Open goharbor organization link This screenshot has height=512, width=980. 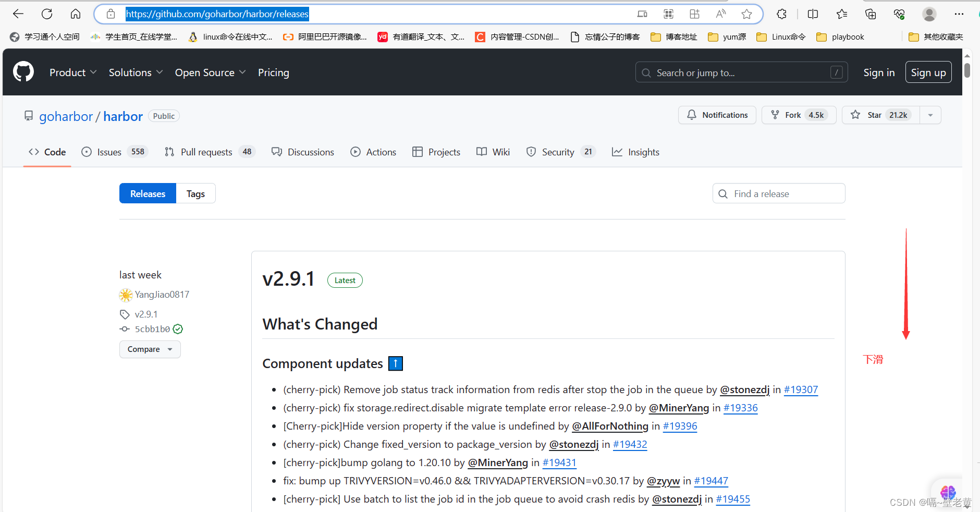coord(66,116)
